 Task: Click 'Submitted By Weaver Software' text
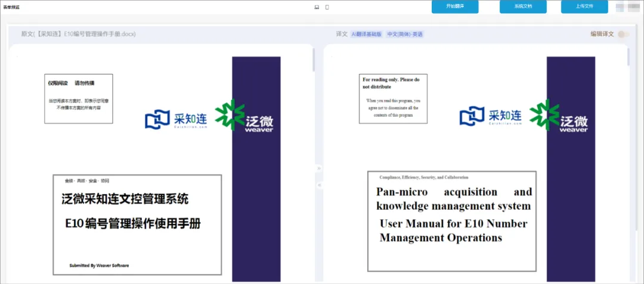pos(99,266)
